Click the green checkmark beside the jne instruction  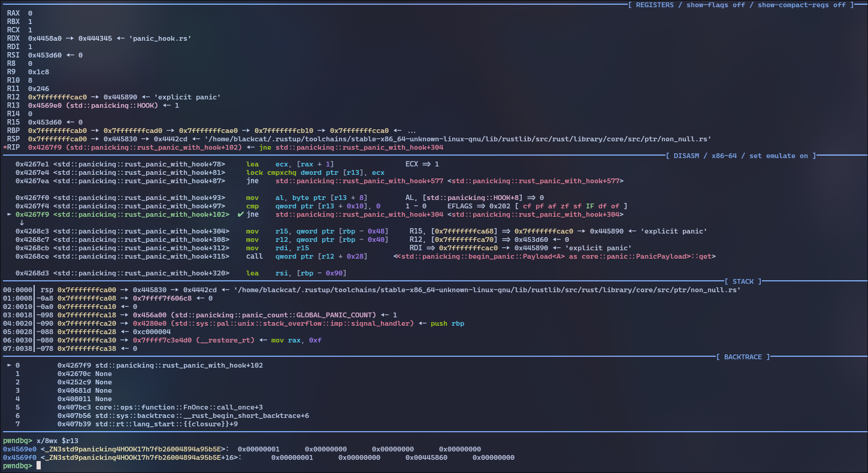click(x=240, y=214)
